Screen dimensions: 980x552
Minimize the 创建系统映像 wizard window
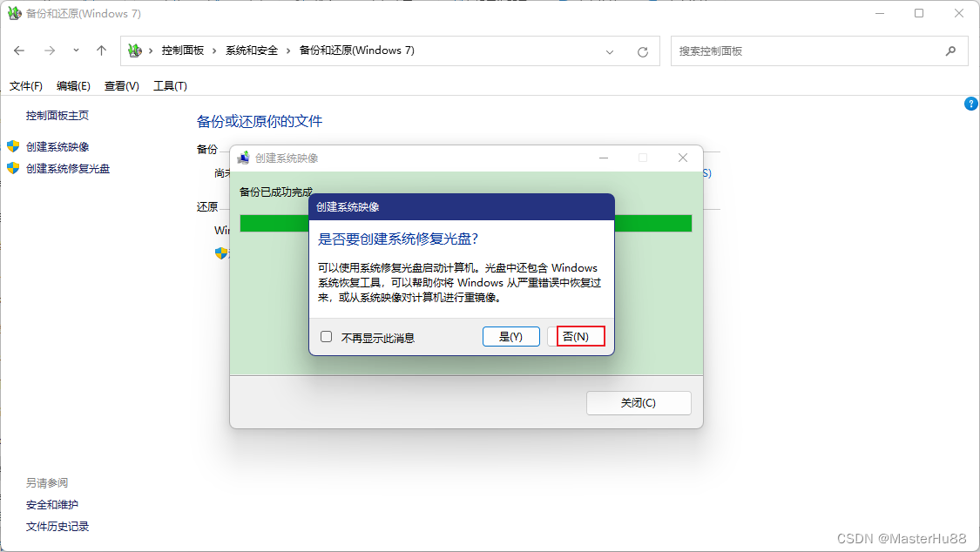604,158
